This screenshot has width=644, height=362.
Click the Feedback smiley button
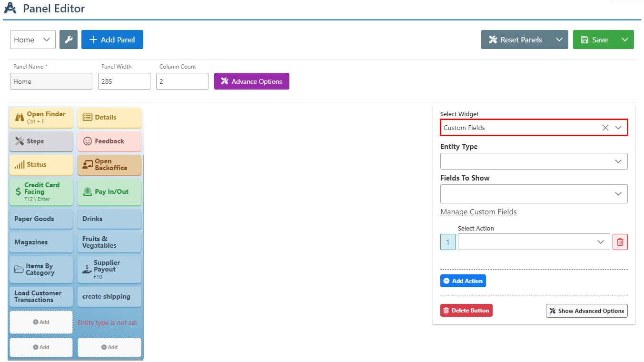coord(109,141)
